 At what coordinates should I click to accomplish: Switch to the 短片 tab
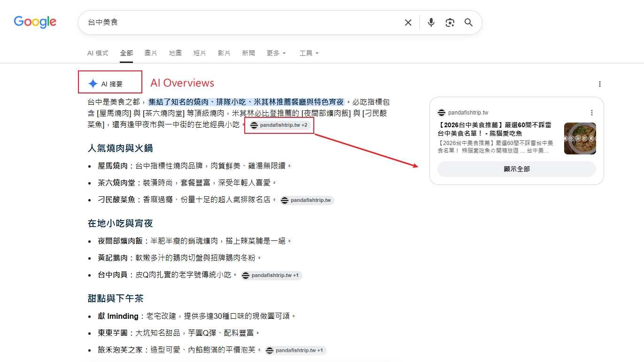pos(200,53)
